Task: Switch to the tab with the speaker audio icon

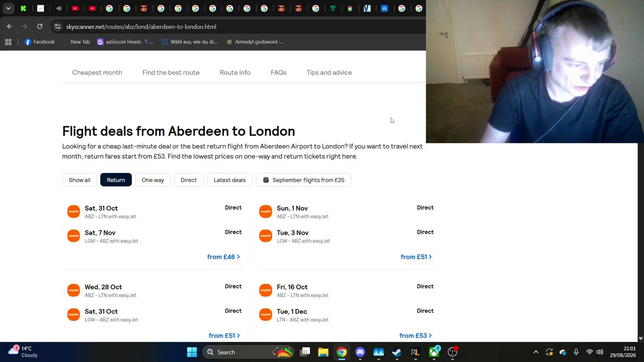Action: point(59,9)
